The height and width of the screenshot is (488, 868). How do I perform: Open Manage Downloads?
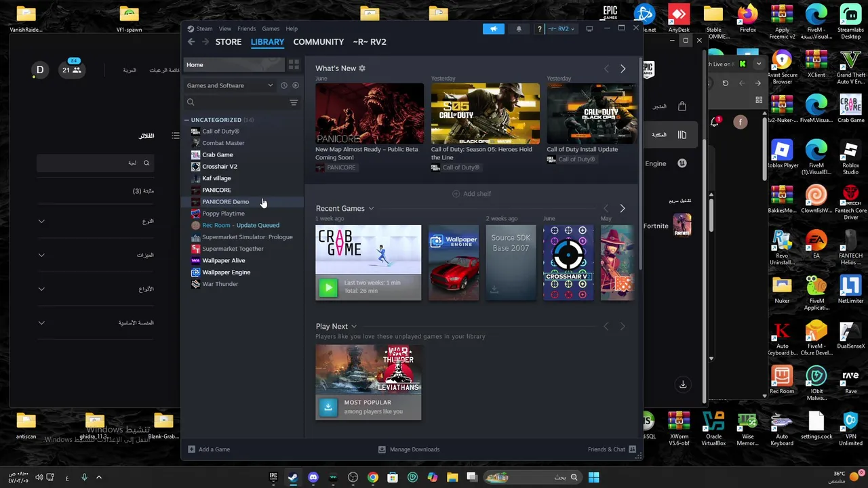(x=409, y=449)
